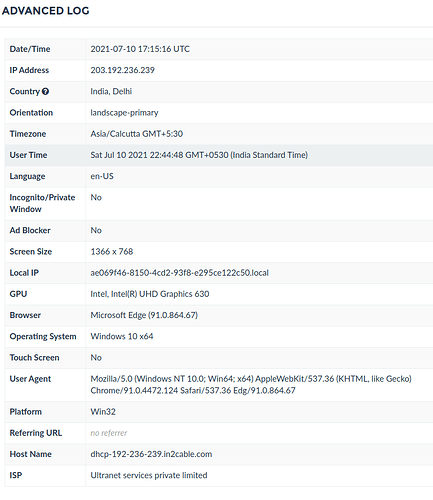This screenshot has width=433, height=500.
Task: Click the India, Delhi country value
Action: 111,91
